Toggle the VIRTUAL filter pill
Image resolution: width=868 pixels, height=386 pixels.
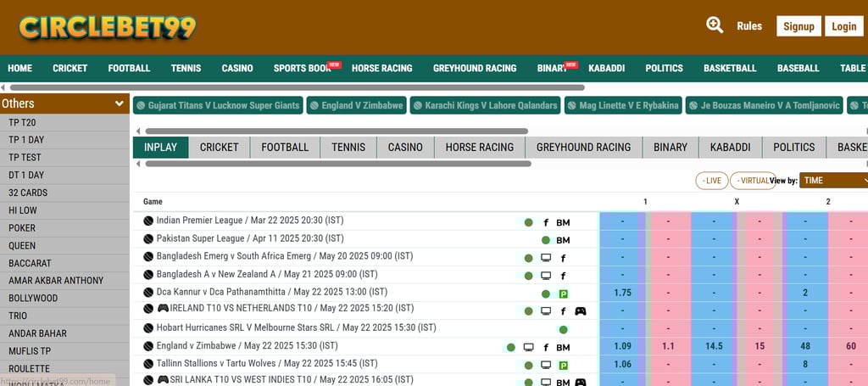(753, 181)
